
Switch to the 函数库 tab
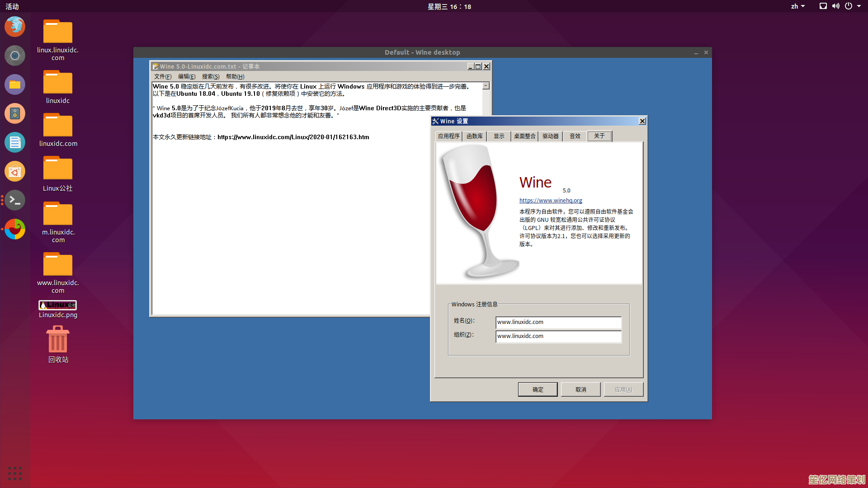474,136
